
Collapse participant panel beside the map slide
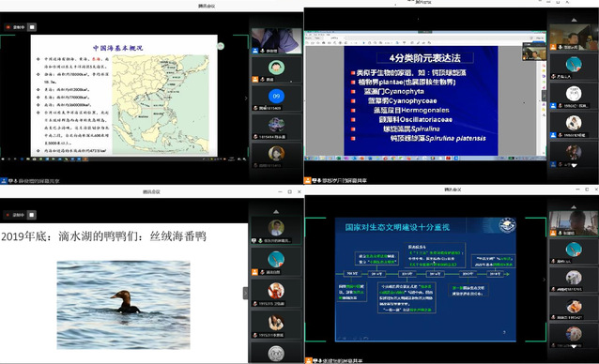click(246, 99)
